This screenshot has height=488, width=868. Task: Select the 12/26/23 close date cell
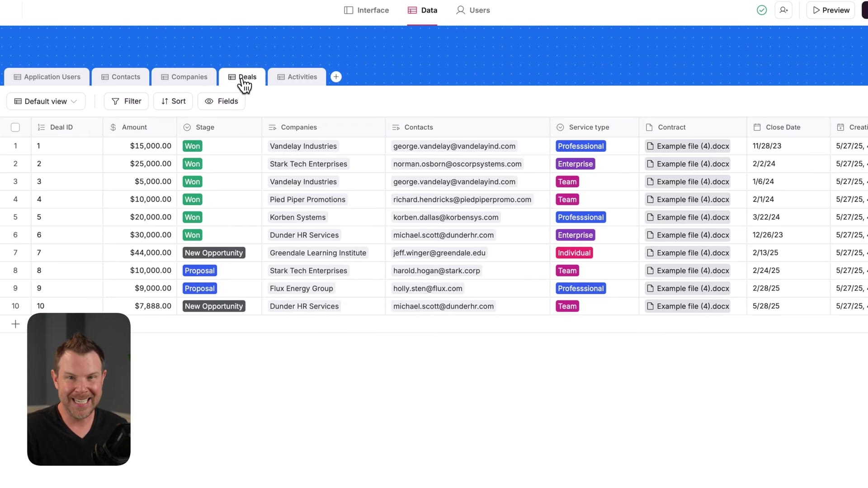[788, 235]
